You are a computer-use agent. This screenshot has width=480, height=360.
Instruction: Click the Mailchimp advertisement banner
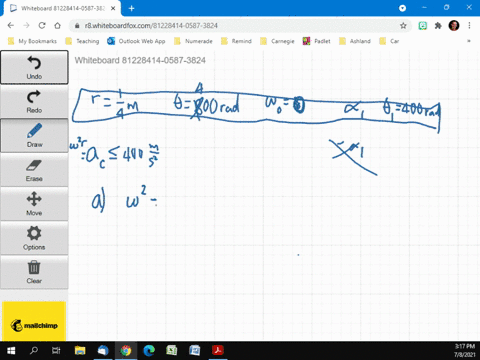34,321
